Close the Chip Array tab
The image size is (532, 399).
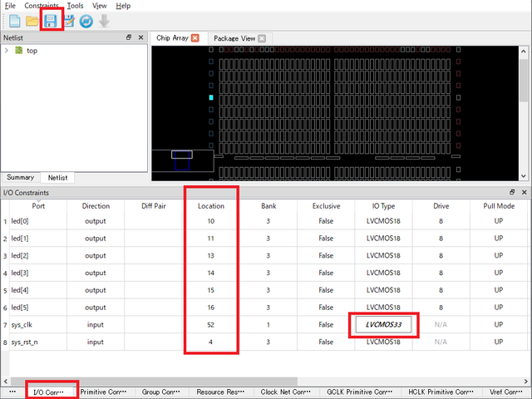tap(195, 38)
